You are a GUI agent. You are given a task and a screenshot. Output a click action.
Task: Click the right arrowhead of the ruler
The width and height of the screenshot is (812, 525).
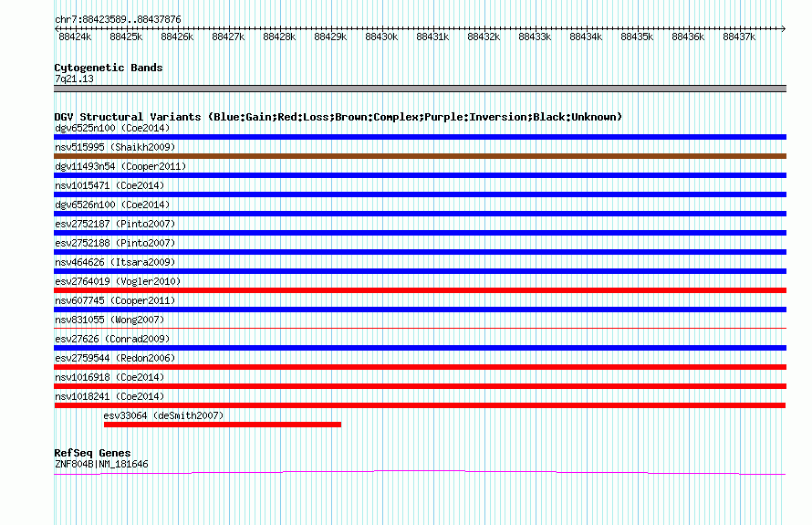(x=784, y=28)
